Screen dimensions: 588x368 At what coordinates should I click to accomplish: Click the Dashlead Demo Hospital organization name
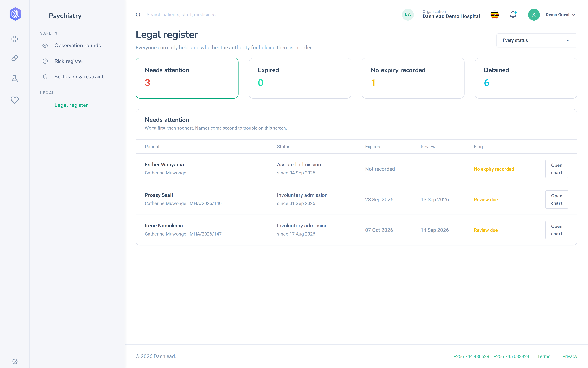pyautogui.click(x=451, y=16)
